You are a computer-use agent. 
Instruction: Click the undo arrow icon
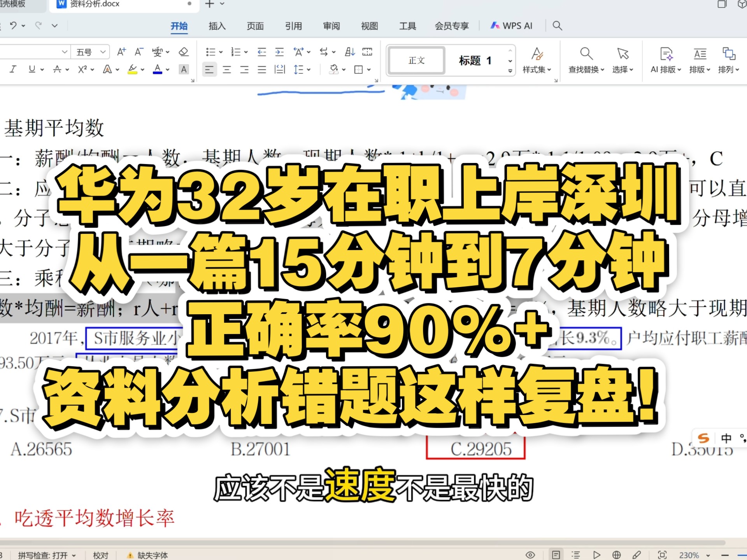(x=13, y=26)
